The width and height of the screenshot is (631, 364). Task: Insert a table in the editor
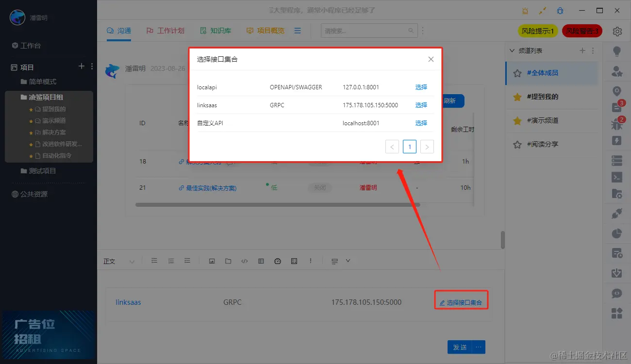[x=261, y=261]
